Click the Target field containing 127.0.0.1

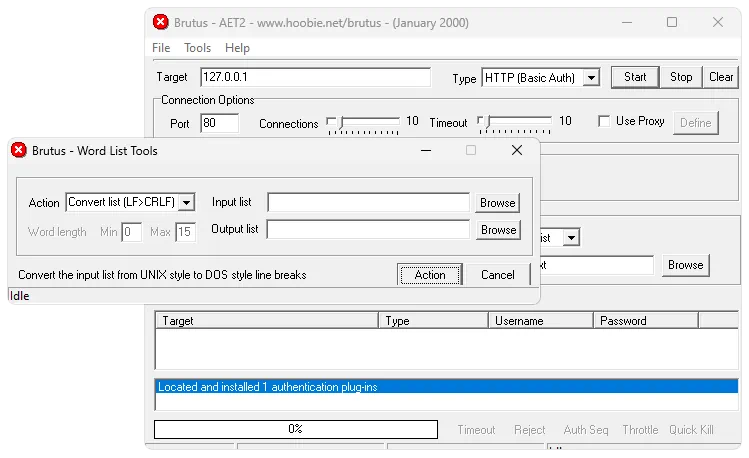315,77
